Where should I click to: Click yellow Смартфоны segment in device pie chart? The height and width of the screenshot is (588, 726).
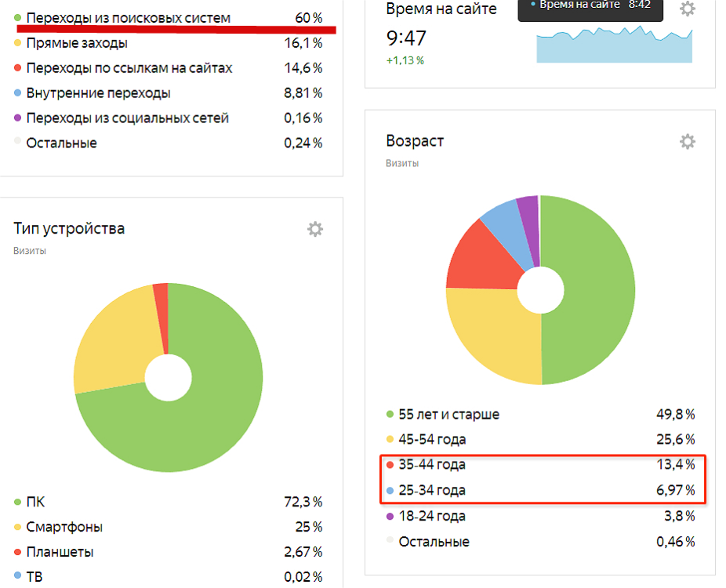tap(110, 337)
